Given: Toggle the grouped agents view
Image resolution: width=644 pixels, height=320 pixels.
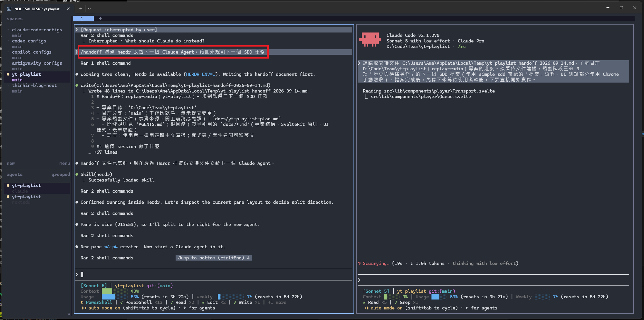Looking at the screenshot, I should (x=61, y=174).
